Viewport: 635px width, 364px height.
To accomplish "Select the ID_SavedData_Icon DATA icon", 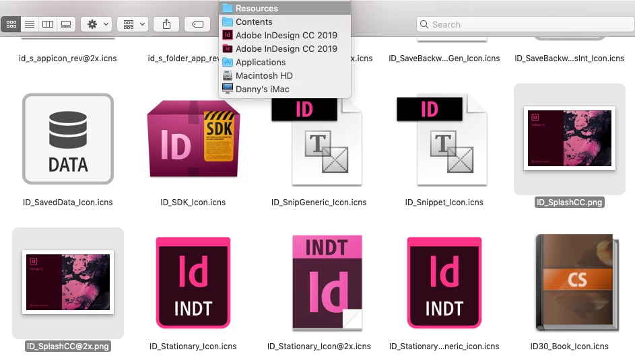I will pos(68,139).
